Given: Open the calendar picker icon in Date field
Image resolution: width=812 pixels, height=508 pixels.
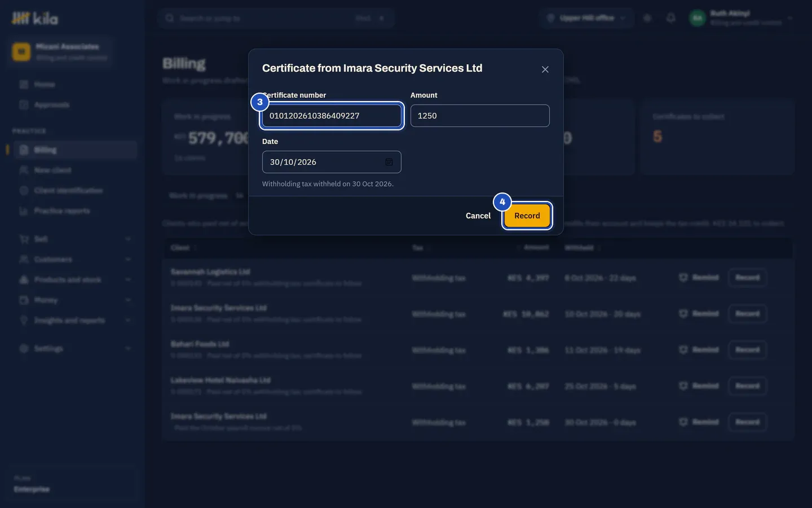Looking at the screenshot, I should click(x=389, y=162).
